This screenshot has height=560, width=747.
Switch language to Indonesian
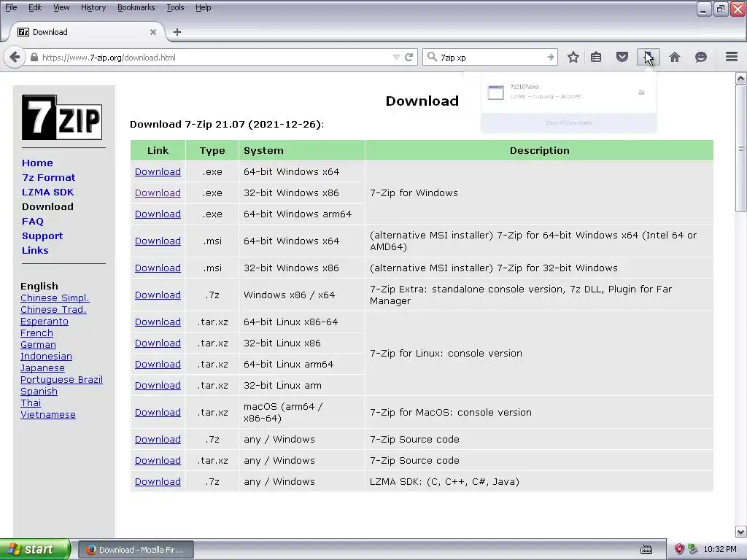(46, 356)
